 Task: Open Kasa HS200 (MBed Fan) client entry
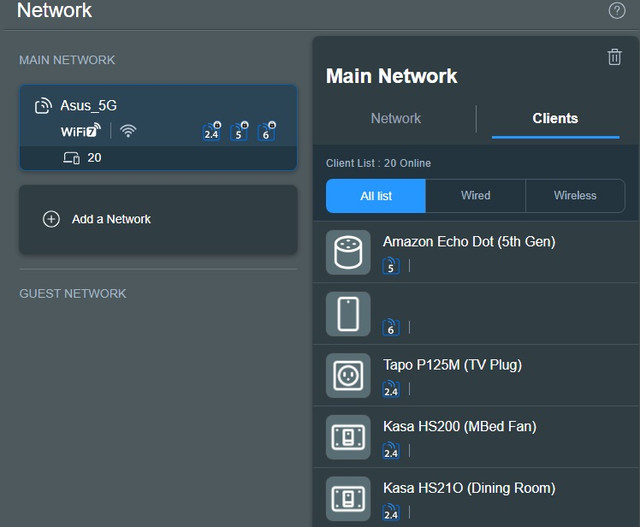click(476, 437)
